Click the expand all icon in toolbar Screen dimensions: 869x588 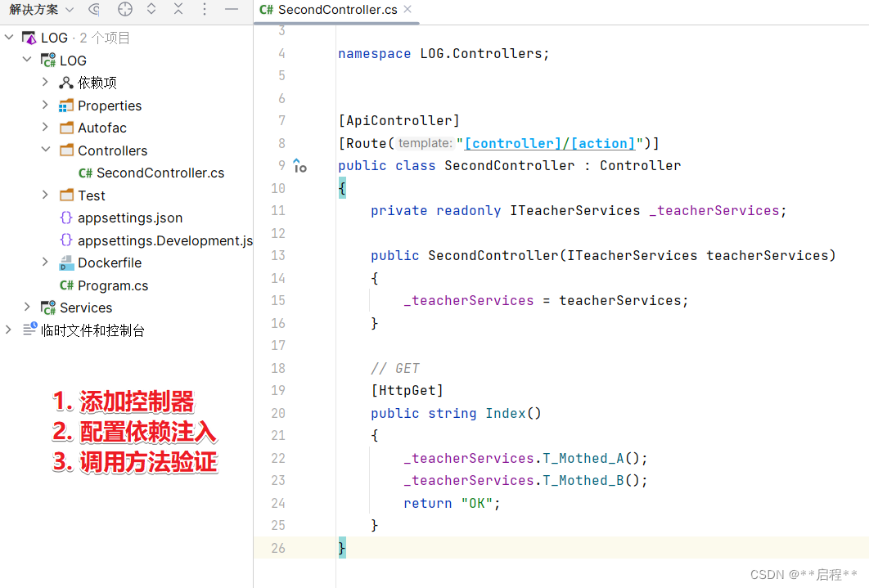[151, 10]
